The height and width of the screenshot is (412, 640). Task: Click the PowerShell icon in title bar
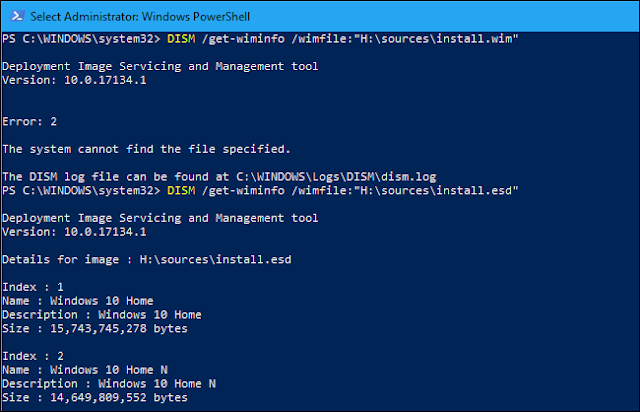(15, 16)
